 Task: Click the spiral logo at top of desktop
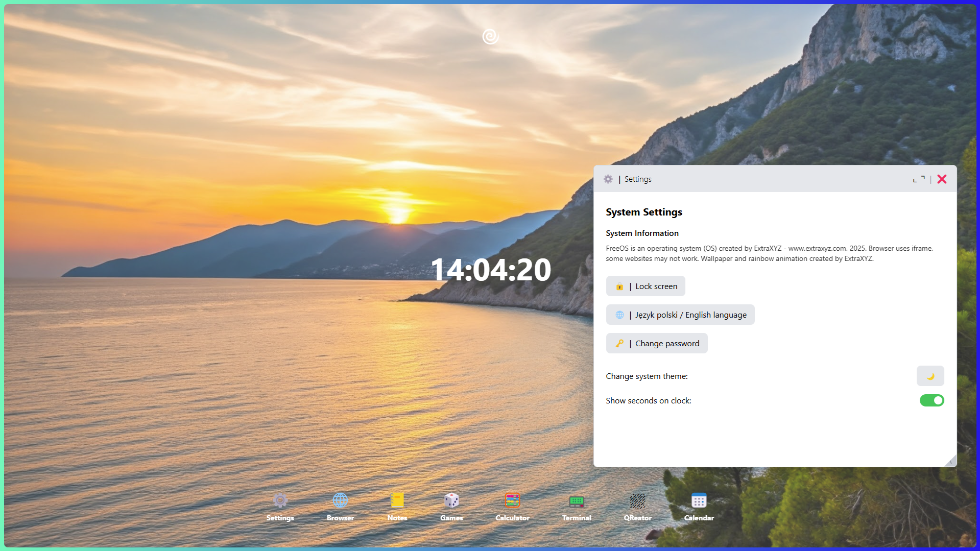pyautogui.click(x=490, y=36)
